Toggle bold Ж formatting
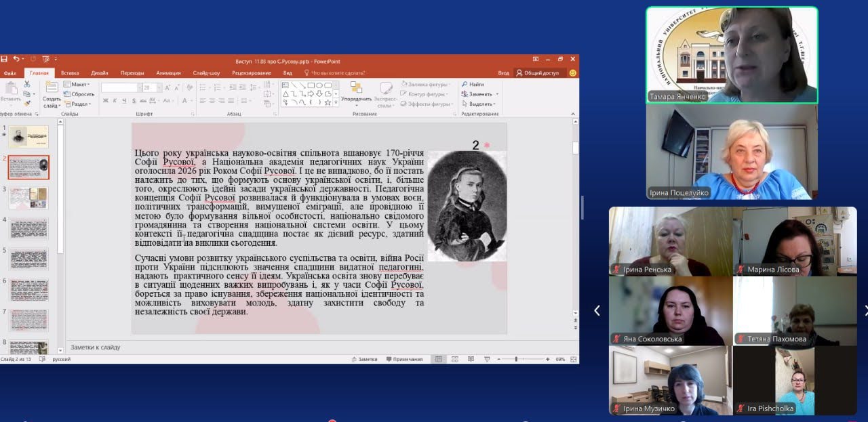 coord(105,101)
